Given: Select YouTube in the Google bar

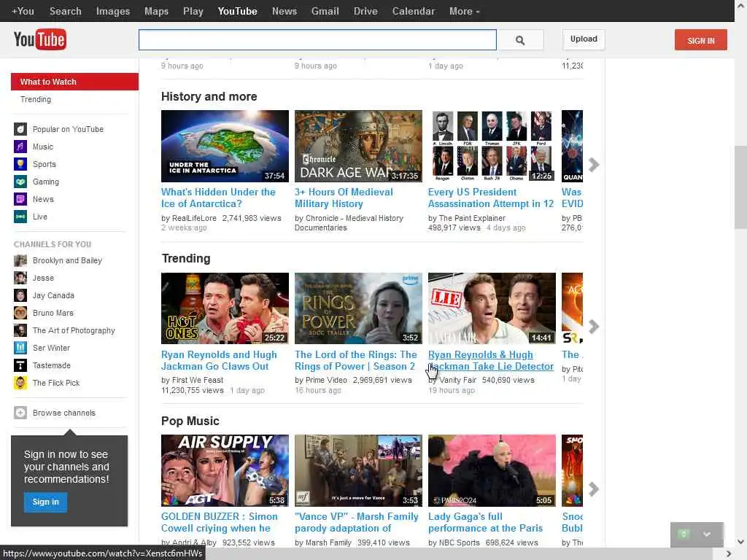Looking at the screenshot, I should pyautogui.click(x=237, y=11).
